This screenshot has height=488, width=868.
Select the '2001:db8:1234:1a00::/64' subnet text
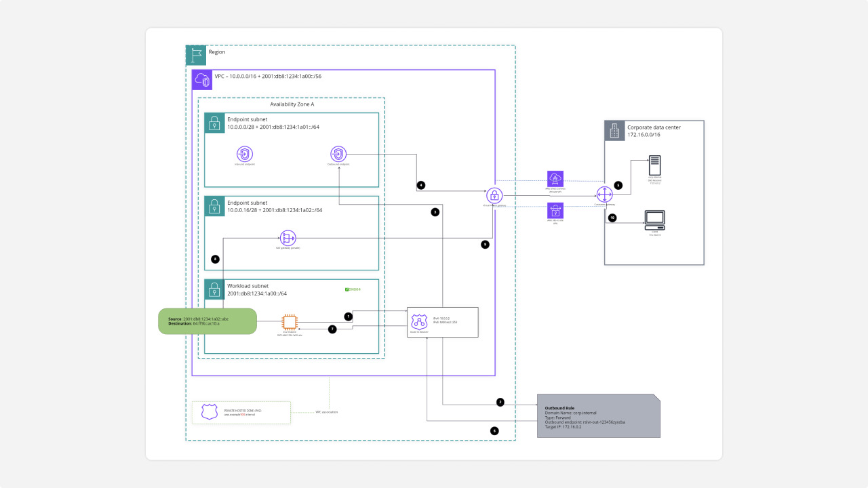click(x=257, y=293)
